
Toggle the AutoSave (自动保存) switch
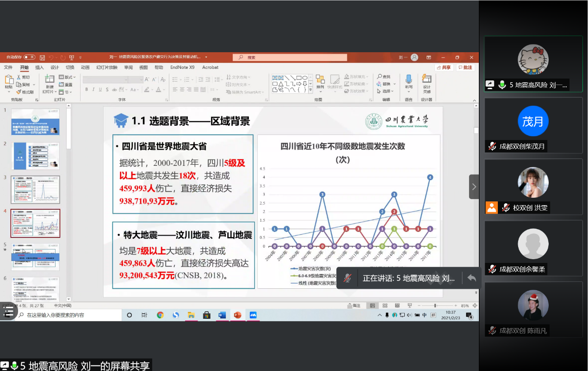pos(29,57)
